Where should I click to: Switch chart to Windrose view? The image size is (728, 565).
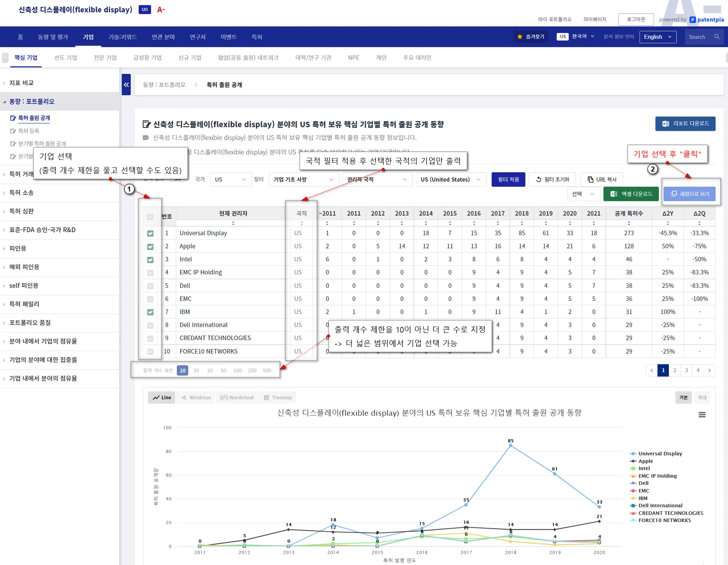point(196,398)
